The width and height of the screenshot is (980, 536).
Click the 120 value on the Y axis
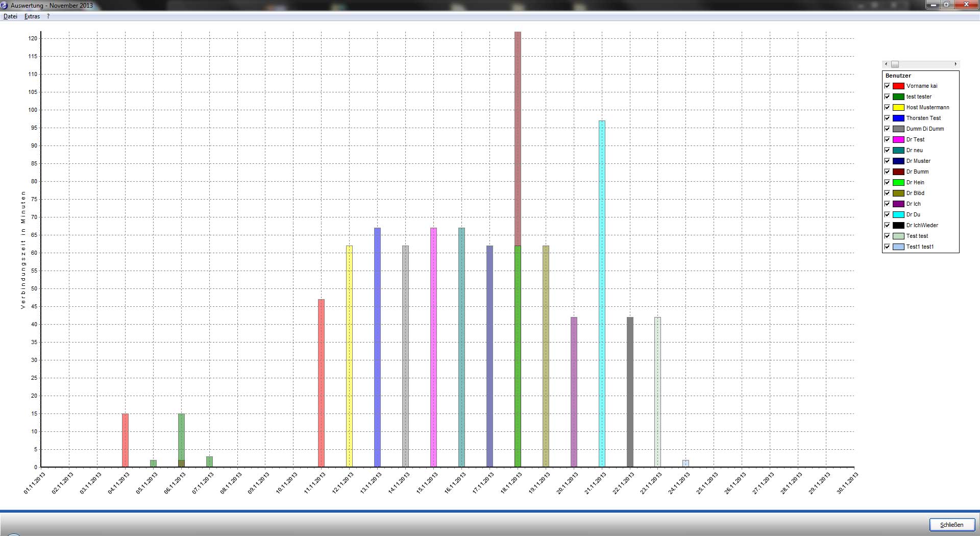pyautogui.click(x=33, y=38)
